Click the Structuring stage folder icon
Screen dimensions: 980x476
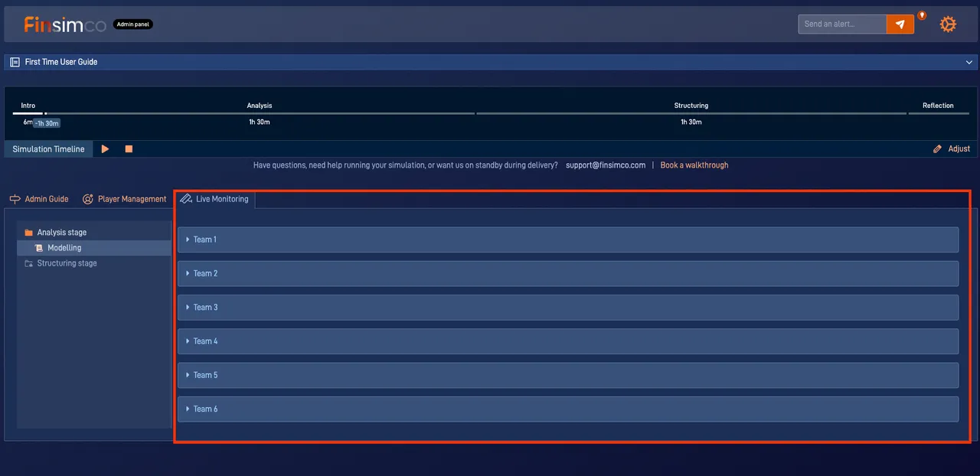point(29,263)
